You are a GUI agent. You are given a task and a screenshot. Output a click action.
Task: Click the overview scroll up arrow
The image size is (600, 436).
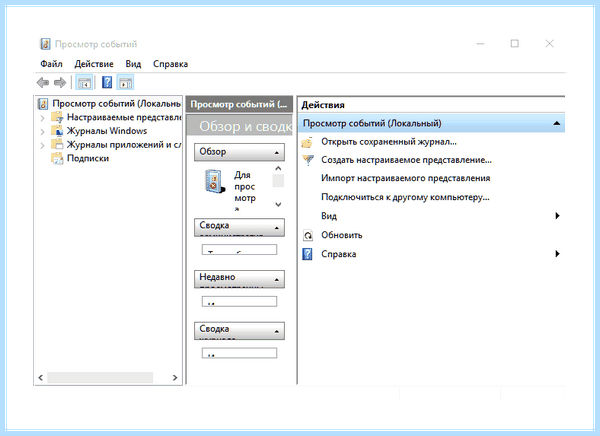pos(278,168)
